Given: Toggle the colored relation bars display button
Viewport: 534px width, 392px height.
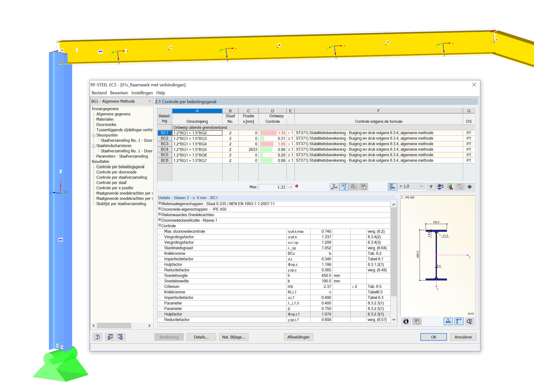Looking at the screenshot, I should tap(392, 187).
